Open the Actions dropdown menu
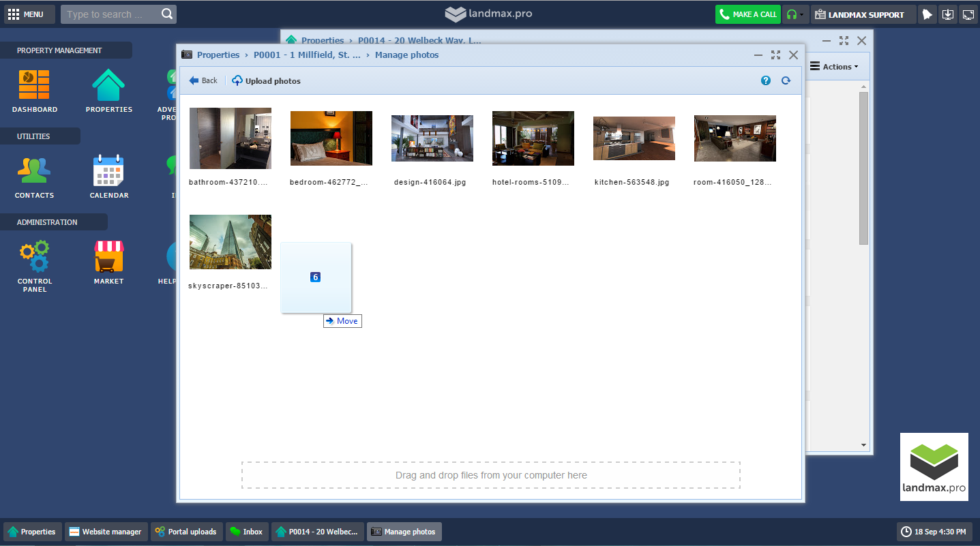 pos(834,67)
